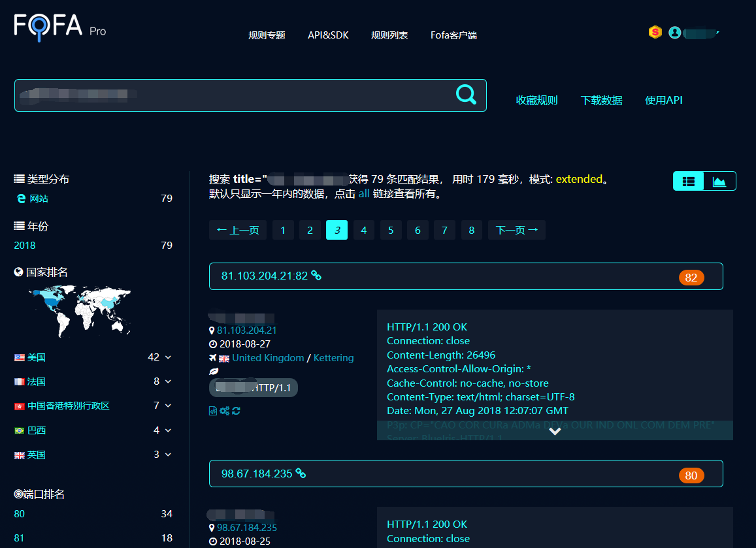This screenshot has width=756, height=548.
Task: Go to results page 6
Action: coord(418,230)
